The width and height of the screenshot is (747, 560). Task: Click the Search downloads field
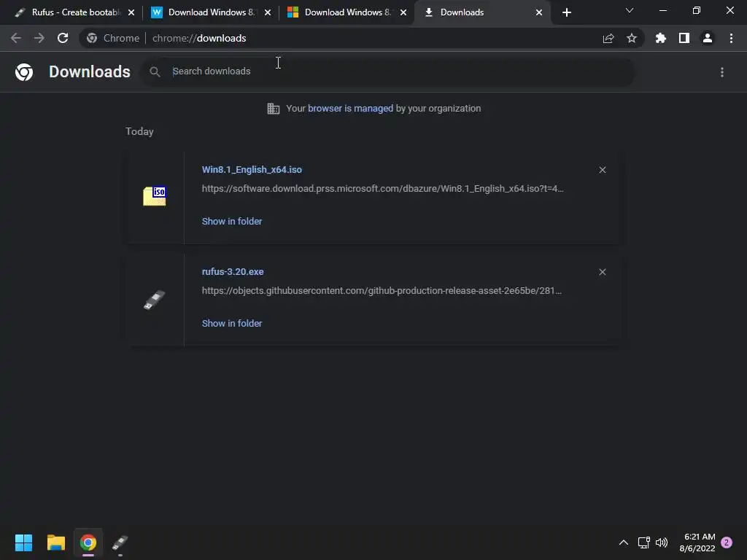click(x=388, y=72)
